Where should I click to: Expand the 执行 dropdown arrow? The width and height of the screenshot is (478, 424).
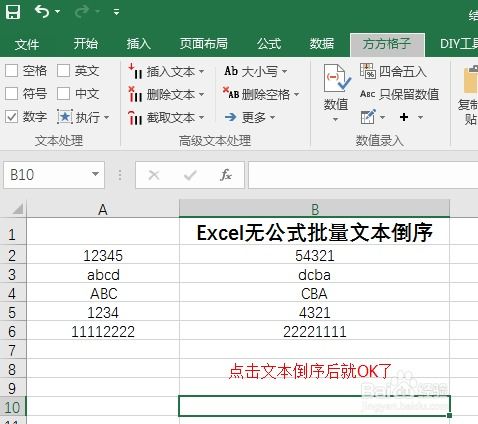(106, 117)
